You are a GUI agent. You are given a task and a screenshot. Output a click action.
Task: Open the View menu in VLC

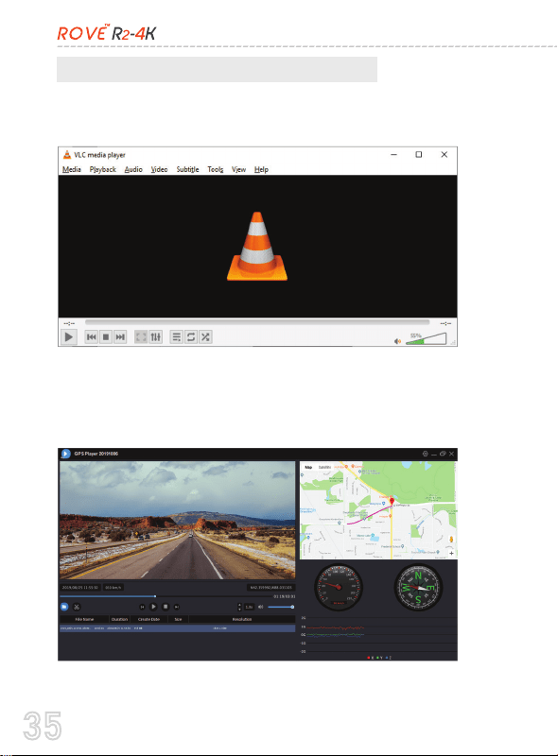[x=239, y=169]
